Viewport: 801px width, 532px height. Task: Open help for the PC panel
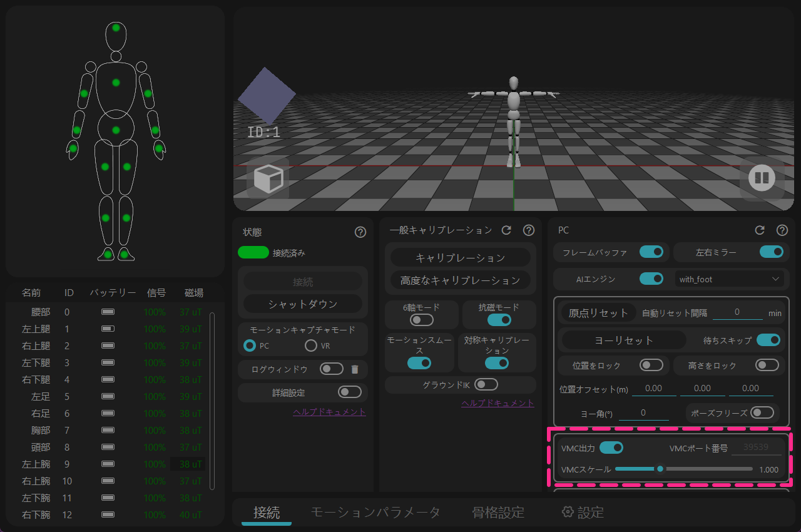782,230
